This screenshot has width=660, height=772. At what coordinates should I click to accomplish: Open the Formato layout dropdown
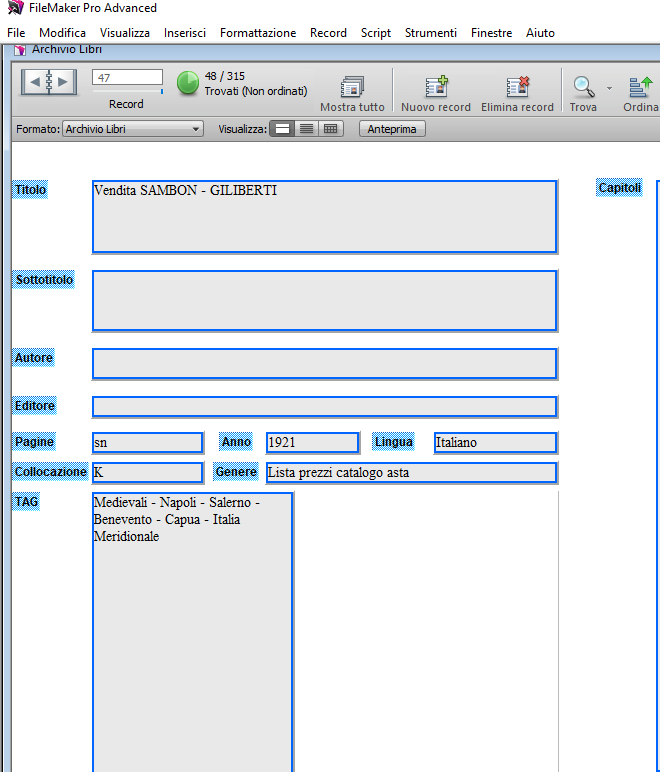point(133,129)
